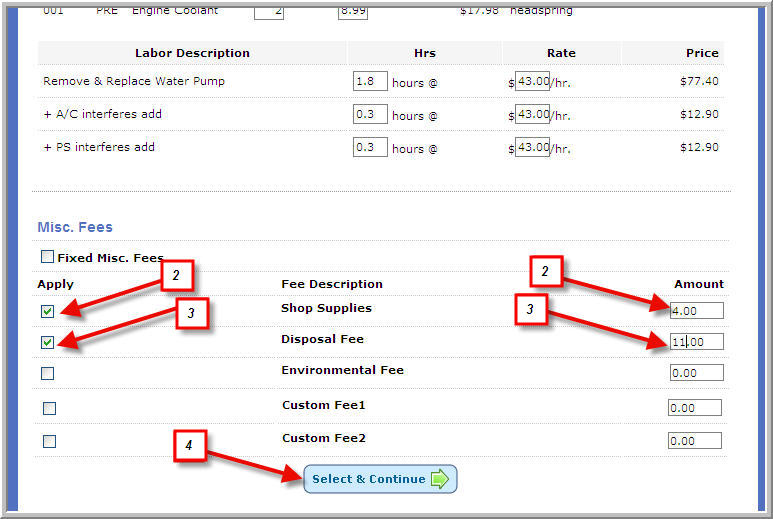Image resolution: width=773 pixels, height=519 pixels.
Task: Click the Disposal Fee amount field
Action: point(697,342)
